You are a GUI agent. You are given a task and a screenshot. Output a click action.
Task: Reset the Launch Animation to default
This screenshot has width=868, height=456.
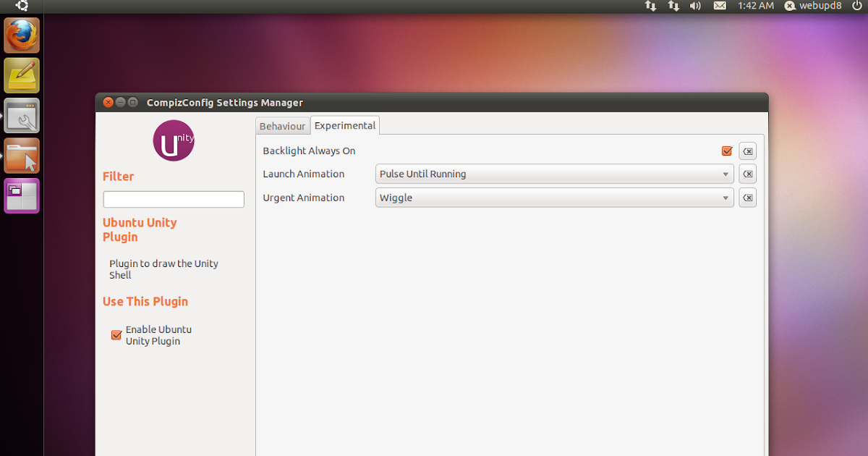pyautogui.click(x=747, y=174)
